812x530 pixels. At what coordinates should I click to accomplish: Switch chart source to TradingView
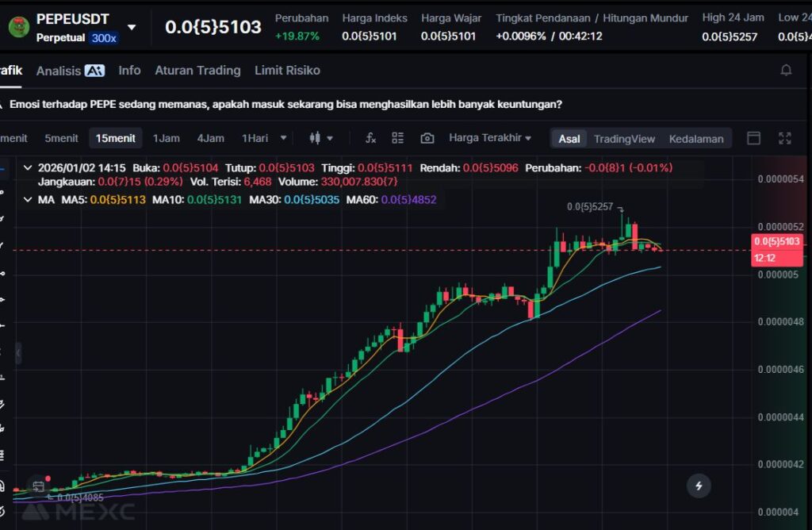tap(624, 139)
